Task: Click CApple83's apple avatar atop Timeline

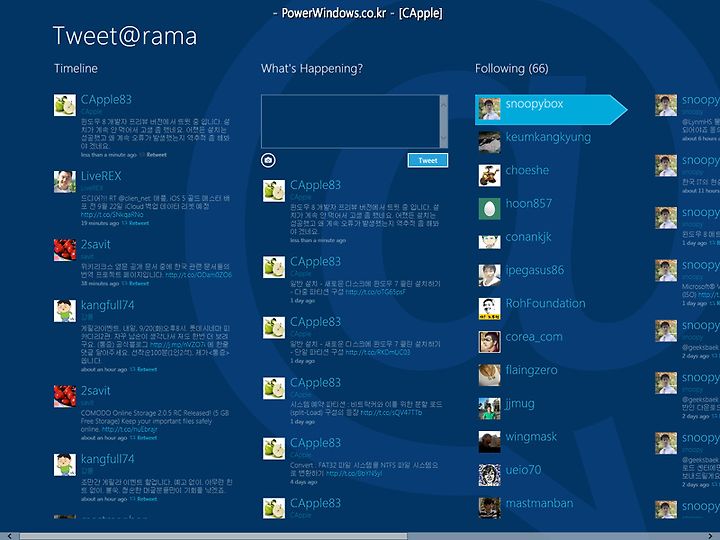Action: (x=65, y=105)
